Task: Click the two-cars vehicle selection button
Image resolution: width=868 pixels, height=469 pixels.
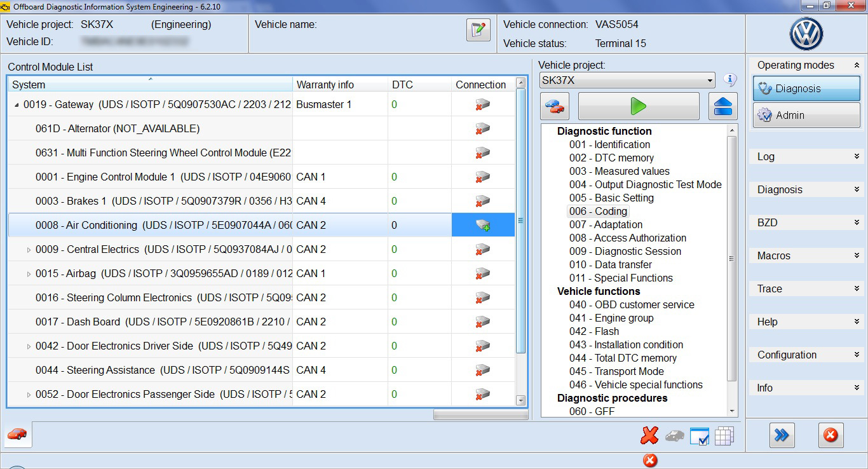Action: click(x=555, y=107)
